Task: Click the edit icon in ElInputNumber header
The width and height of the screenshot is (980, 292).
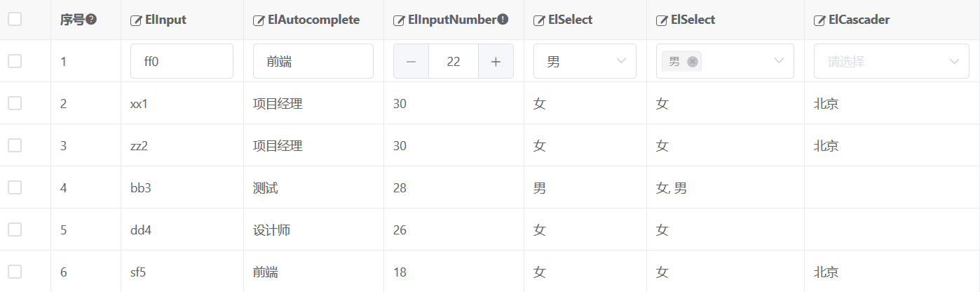Action: pos(399,20)
